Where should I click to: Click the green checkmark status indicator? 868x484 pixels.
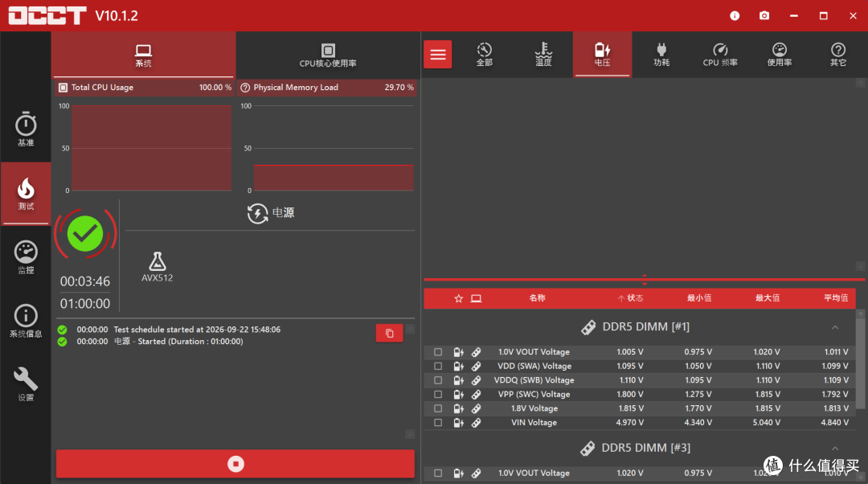coord(85,234)
